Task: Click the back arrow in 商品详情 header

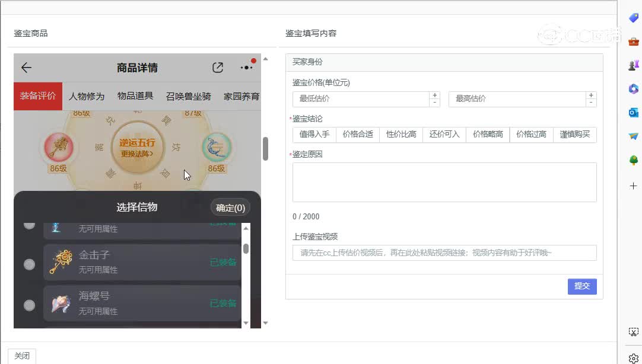Action: pos(26,68)
